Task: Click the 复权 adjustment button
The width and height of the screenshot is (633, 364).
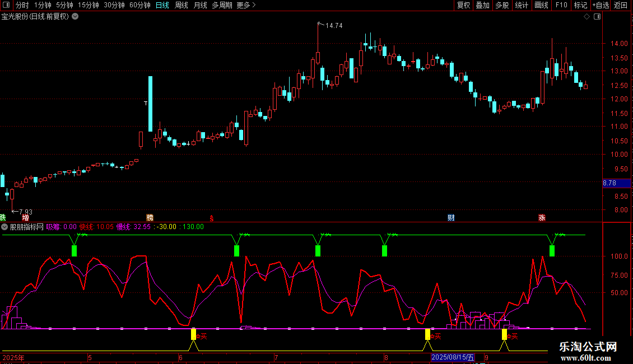Action: [464, 5]
